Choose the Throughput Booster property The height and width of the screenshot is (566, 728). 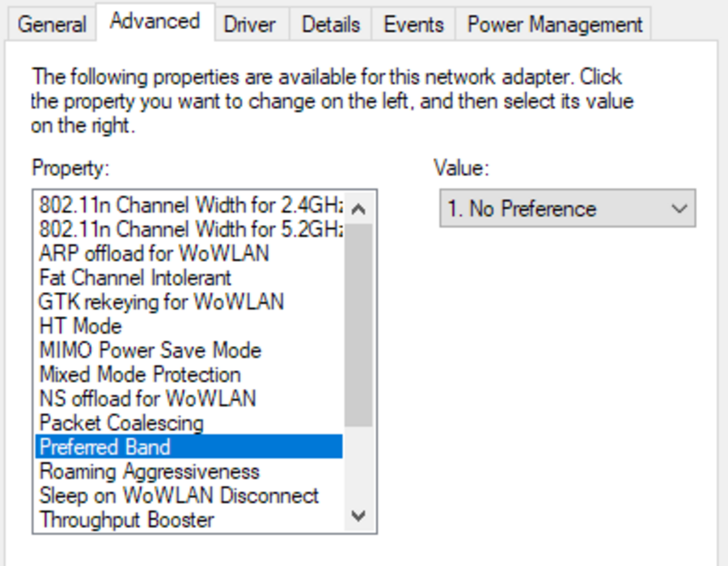pyautogui.click(x=189, y=520)
